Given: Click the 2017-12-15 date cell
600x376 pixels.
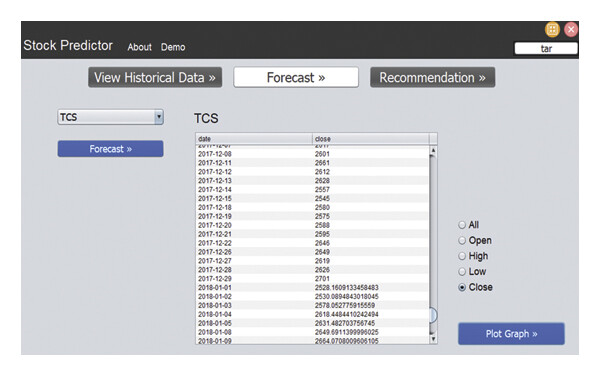Looking at the screenshot, I should pyautogui.click(x=254, y=199).
